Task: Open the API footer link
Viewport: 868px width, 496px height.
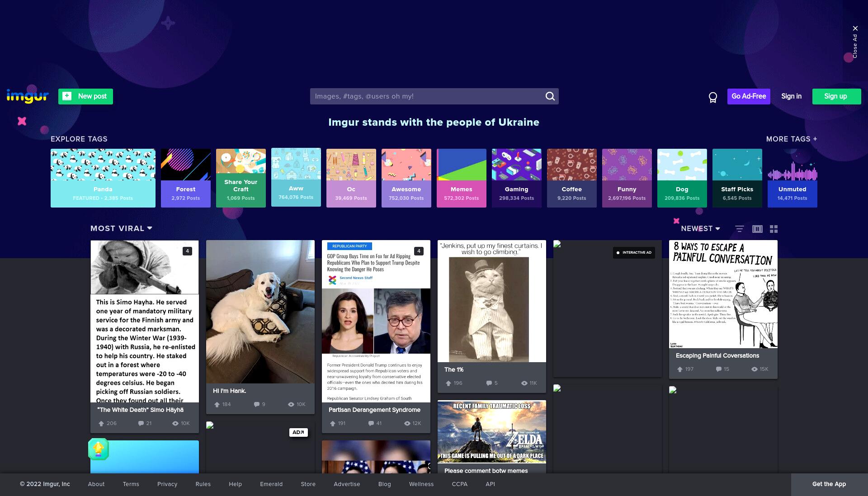Action: click(x=490, y=484)
